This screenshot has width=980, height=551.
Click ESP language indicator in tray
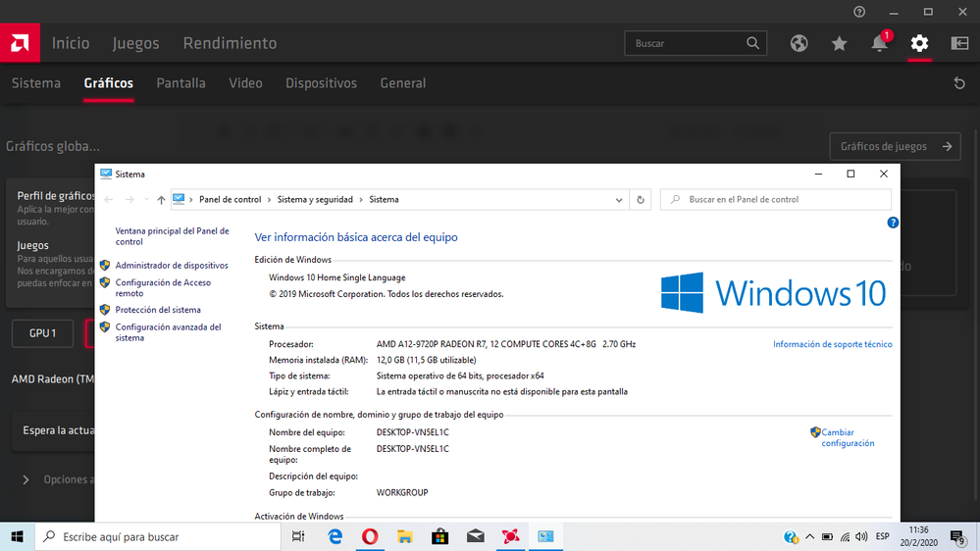click(x=883, y=536)
